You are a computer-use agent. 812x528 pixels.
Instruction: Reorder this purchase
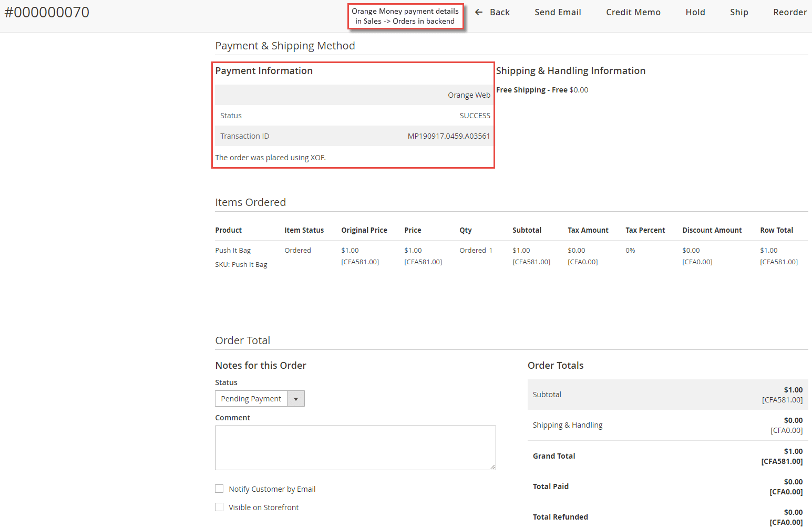pyautogui.click(x=790, y=12)
